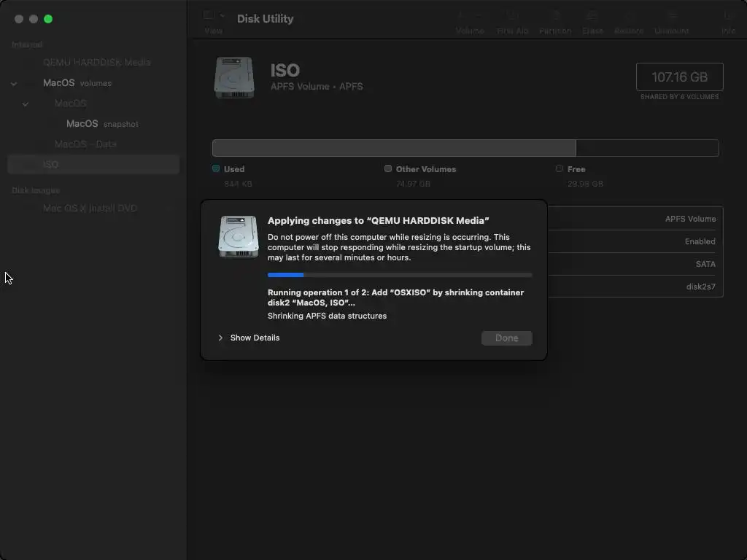Click the 29.98 GB free value
This screenshot has width=747, height=560.
point(585,184)
